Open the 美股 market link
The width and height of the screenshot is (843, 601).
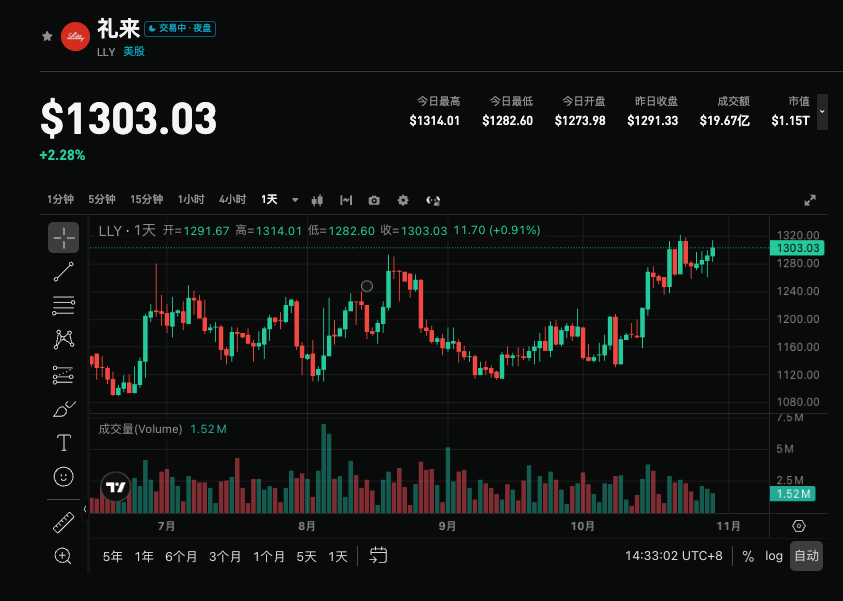[x=134, y=52]
